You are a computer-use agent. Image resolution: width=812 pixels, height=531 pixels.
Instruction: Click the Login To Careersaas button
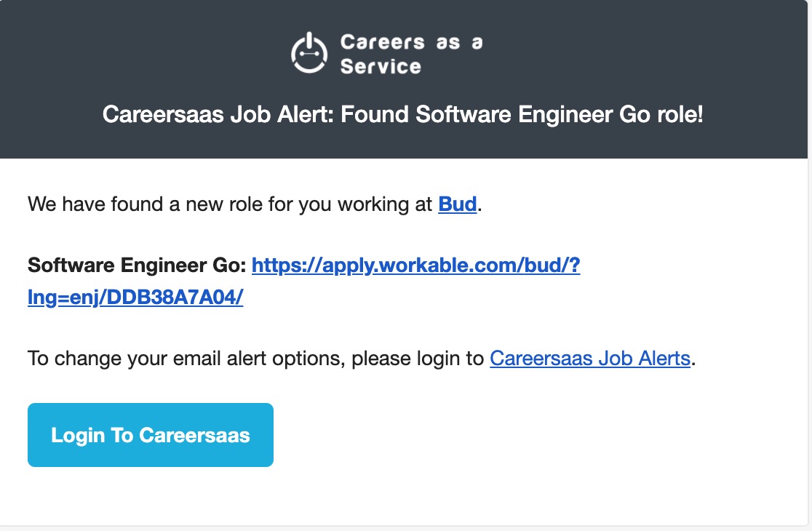[x=150, y=435]
